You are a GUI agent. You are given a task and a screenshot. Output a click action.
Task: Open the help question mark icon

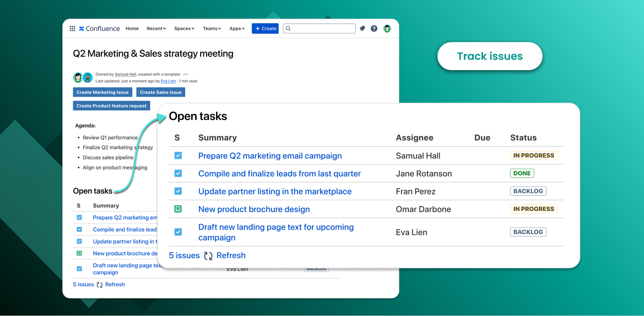point(374,28)
